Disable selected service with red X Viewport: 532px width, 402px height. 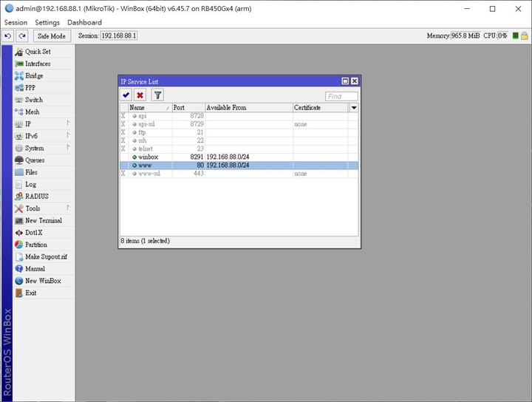click(140, 95)
